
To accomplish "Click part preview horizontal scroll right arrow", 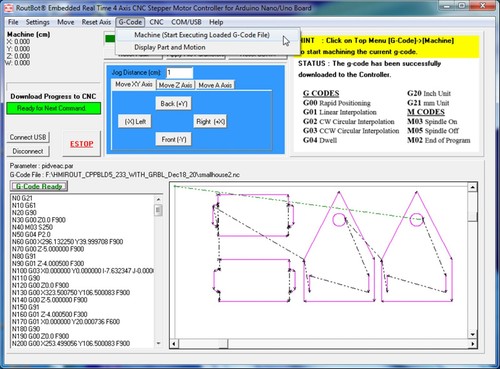I will [473, 344].
